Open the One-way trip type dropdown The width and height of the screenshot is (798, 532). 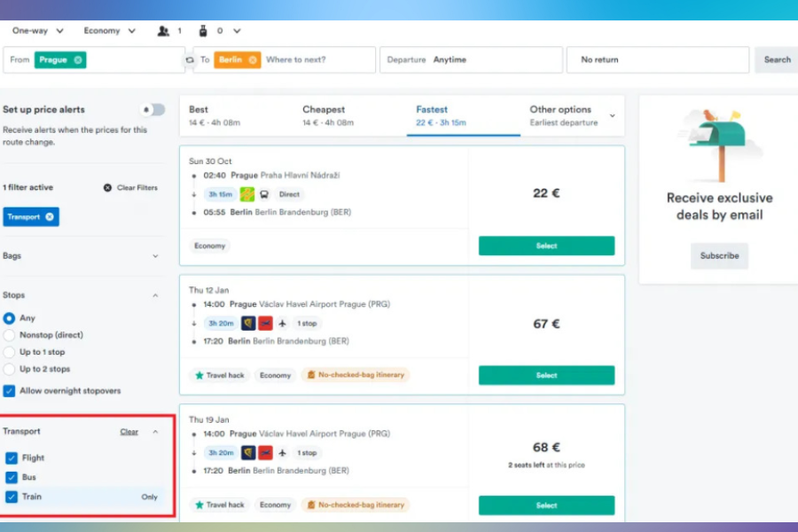35,30
